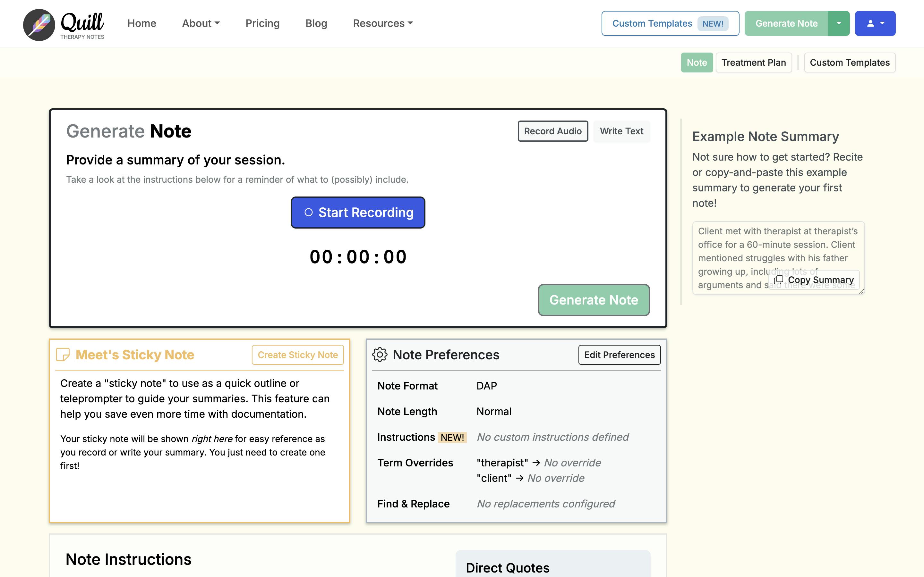
Task: Open the user account icon menu
Action: click(x=875, y=23)
